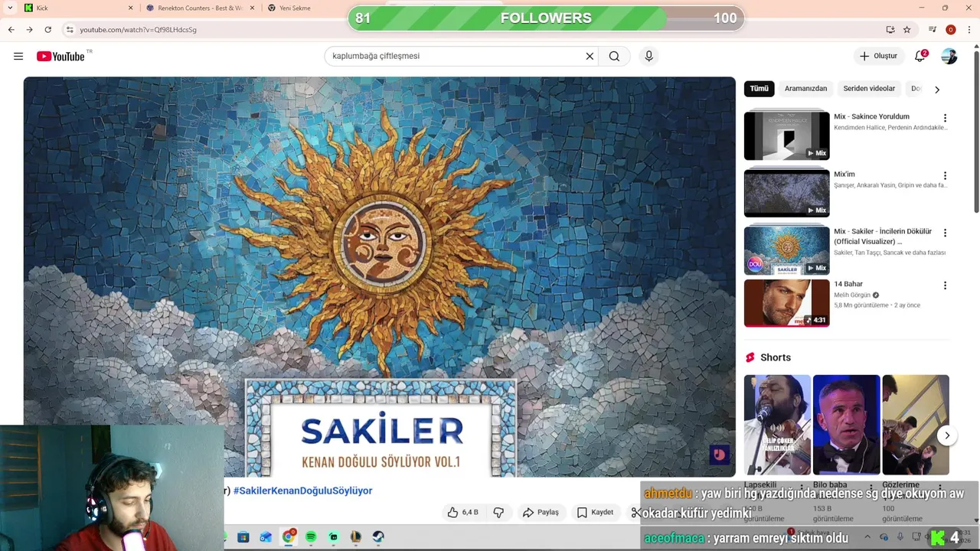This screenshot has width=980, height=551.
Task: Open the Mix - Sakince Yoruldum title
Action: click(871, 116)
